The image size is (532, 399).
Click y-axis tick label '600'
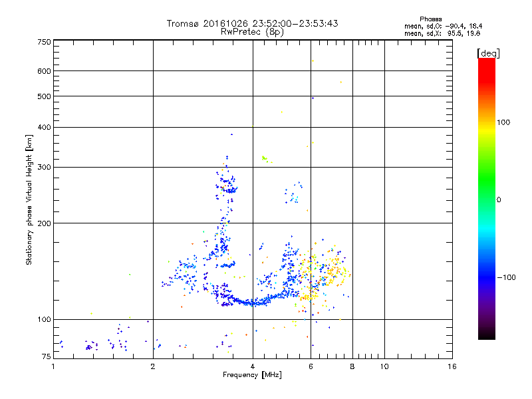click(45, 71)
